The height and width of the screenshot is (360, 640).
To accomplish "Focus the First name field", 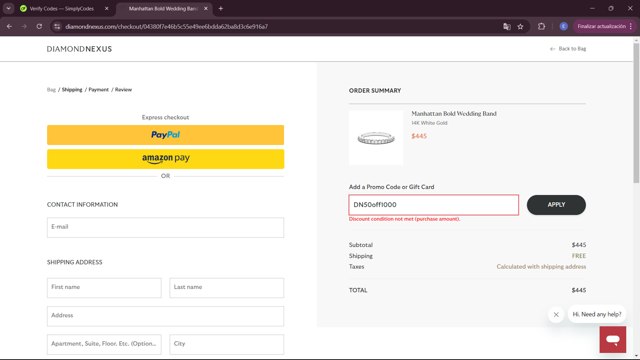I will [x=104, y=288].
